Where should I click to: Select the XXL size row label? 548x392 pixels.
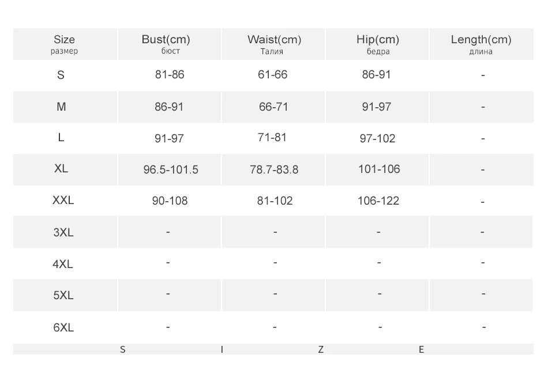pos(63,201)
